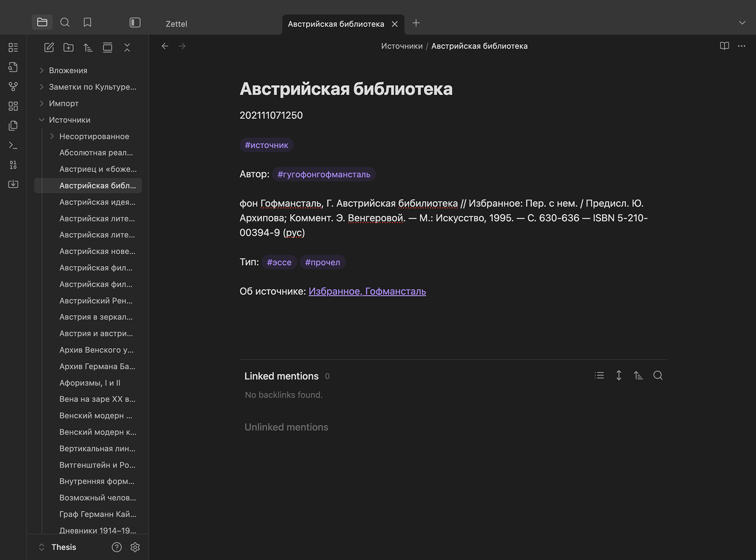756x560 pixels.
Task: Open the search tab in sidebar
Action: coord(65,22)
